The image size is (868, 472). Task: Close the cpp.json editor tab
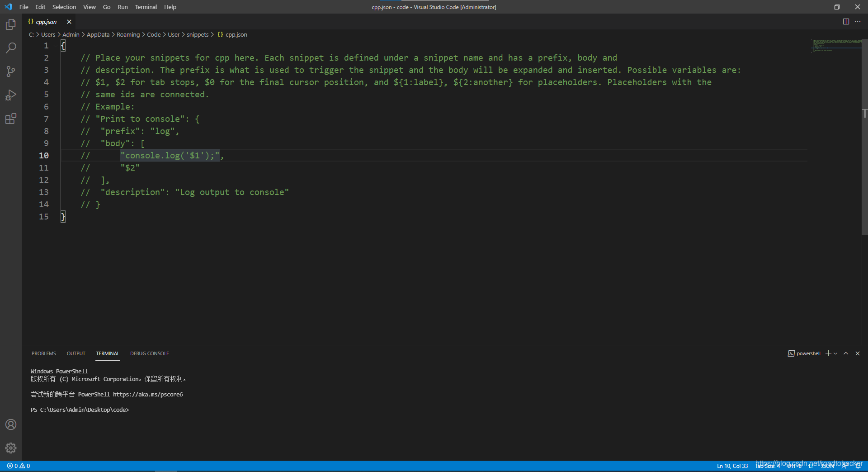69,22
